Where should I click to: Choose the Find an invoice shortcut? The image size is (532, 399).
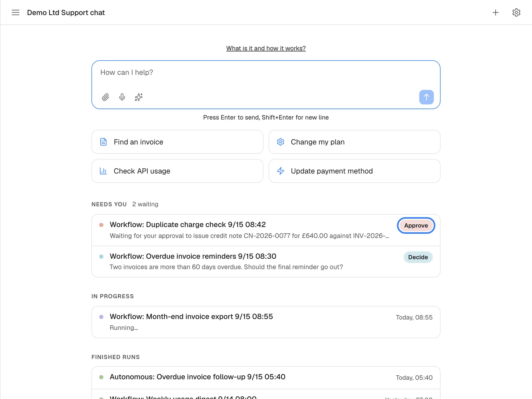177,142
